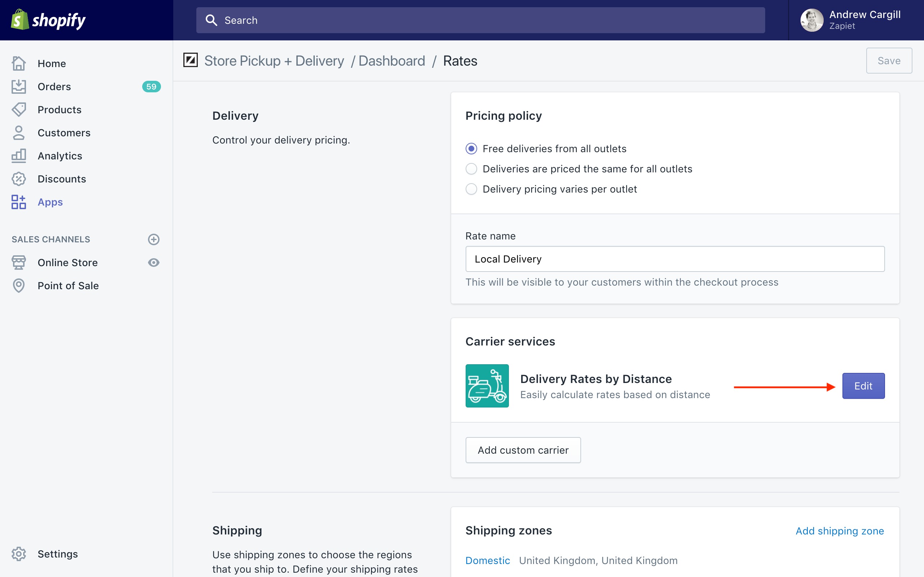This screenshot has height=577, width=924.
Task: Select Delivery pricing varies per outlet
Action: [x=471, y=189]
